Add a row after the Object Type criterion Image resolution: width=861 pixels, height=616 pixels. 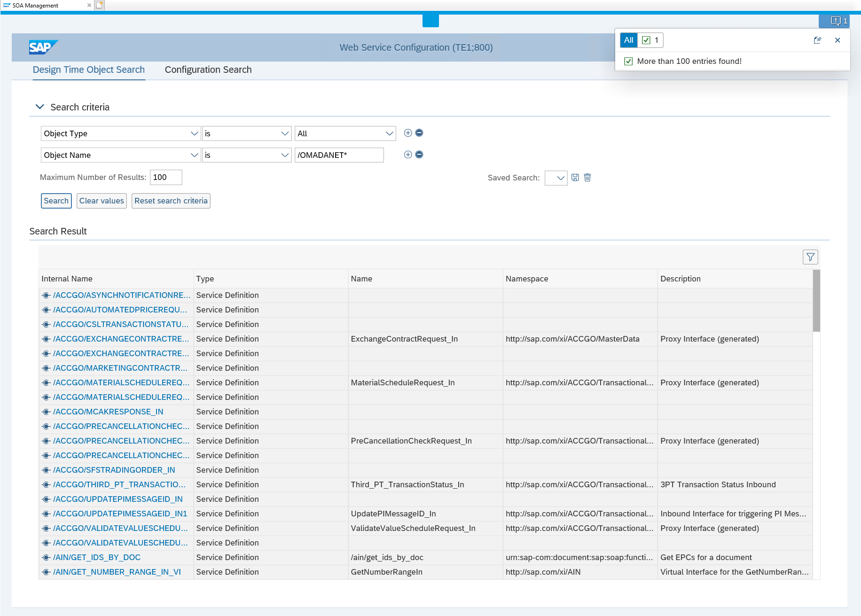tap(408, 133)
